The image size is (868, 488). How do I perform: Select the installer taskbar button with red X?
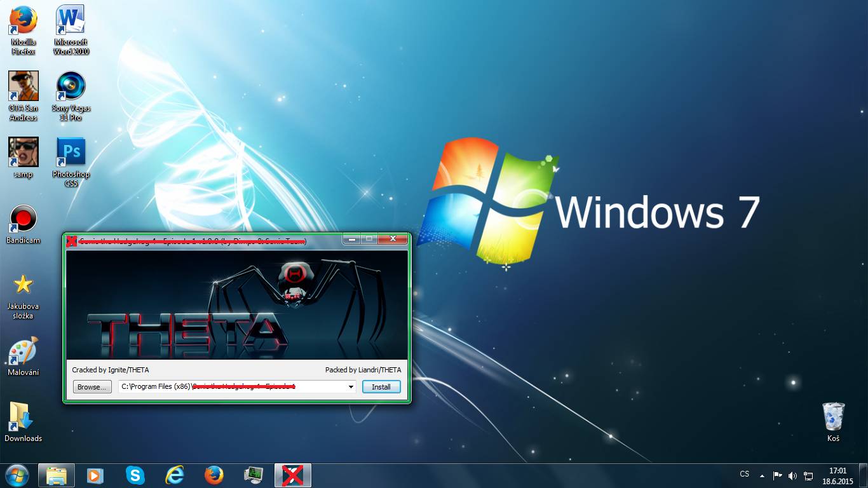[293, 475]
